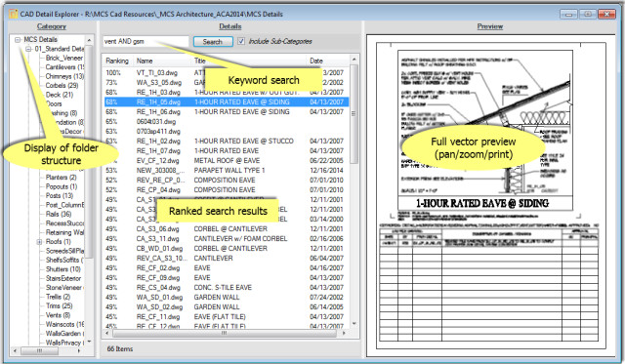Screen dimensions: 625x364
Task: Select the WA_S3_05.dwg result row
Action: pyautogui.click(x=227, y=82)
